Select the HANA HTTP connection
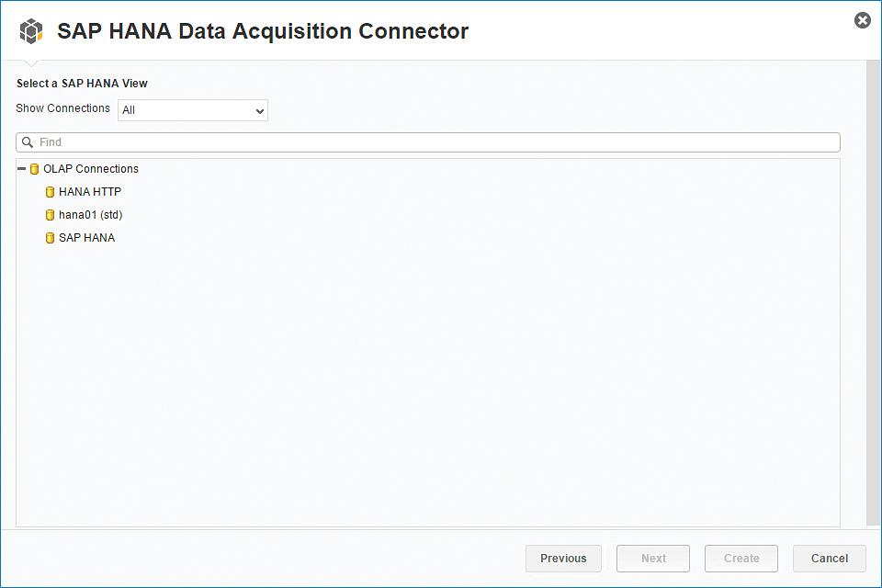This screenshot has height=588, width=882. [90, 192]
